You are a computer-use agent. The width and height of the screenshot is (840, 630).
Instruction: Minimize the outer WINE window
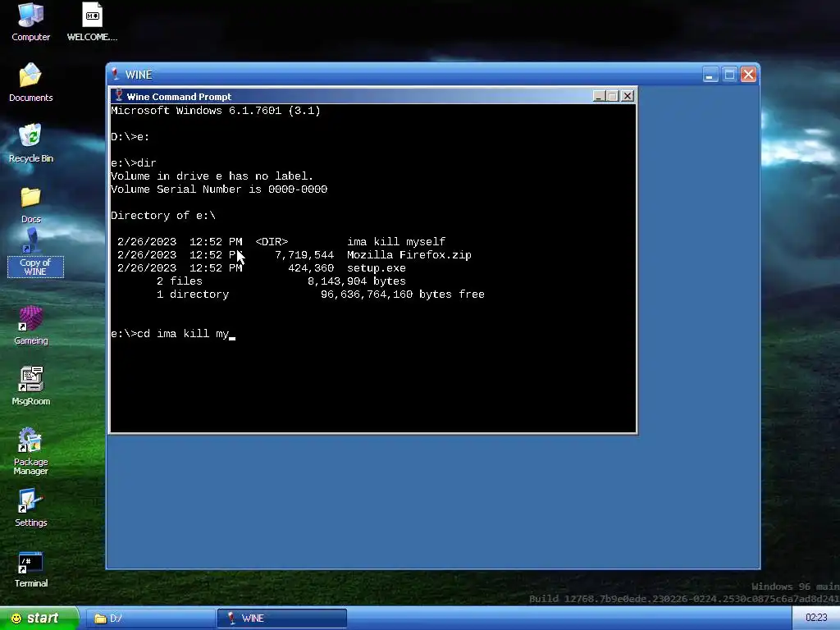tap(710, 75)
